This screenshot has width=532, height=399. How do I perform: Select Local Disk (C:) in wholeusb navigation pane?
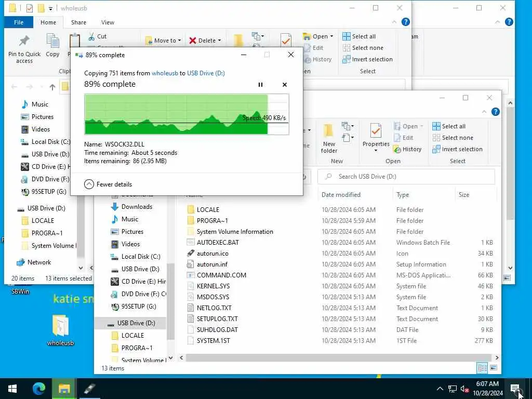click(46, 142)
